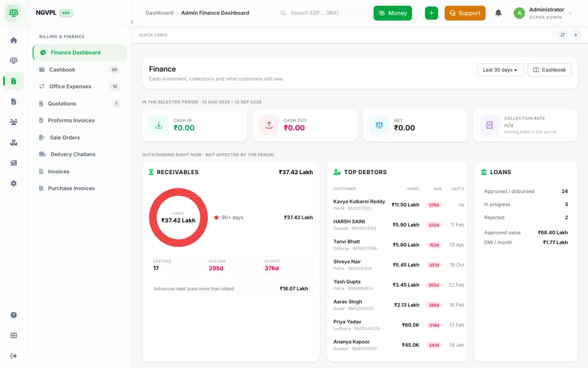
Task: Click the 152d age badge
Action: coord(434,245)
